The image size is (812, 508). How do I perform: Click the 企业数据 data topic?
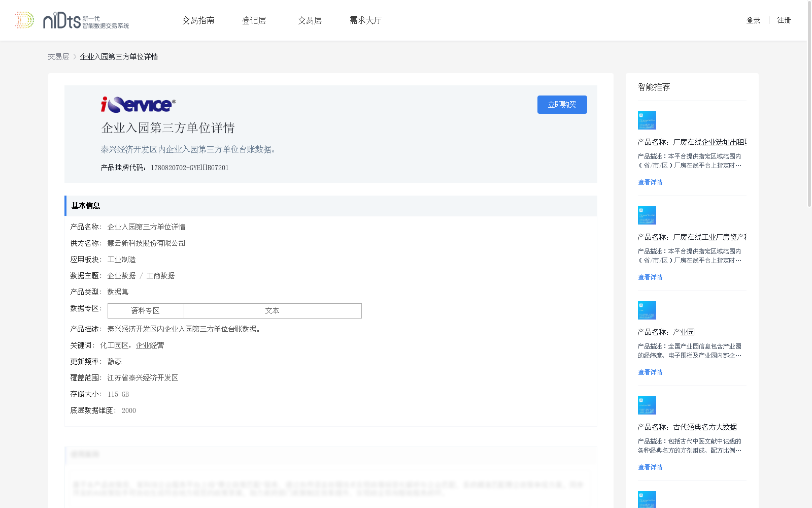pos(122,276)
